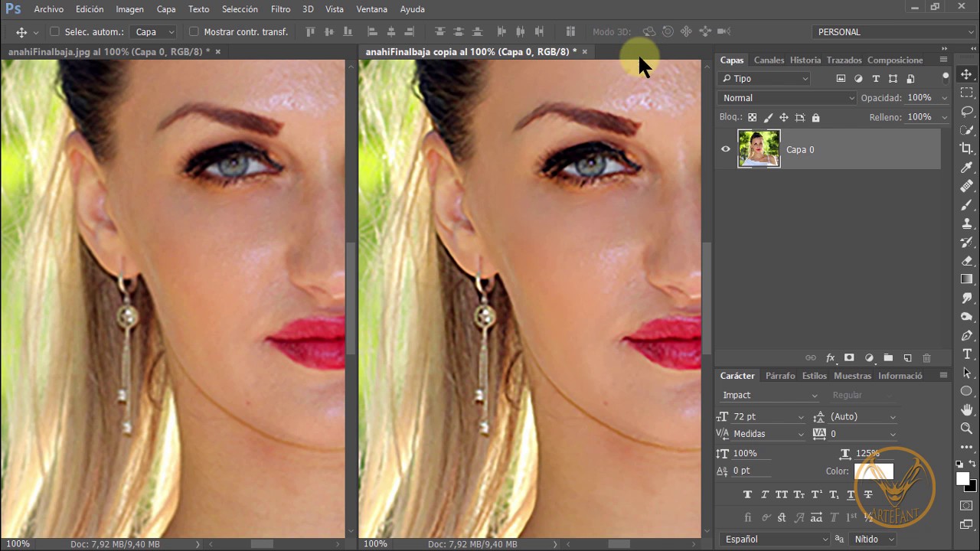Toggle Faux Bold in Character panel
The width and height of the screenshot is (980, 551).
pyautogui.click(x=747, y=494)
